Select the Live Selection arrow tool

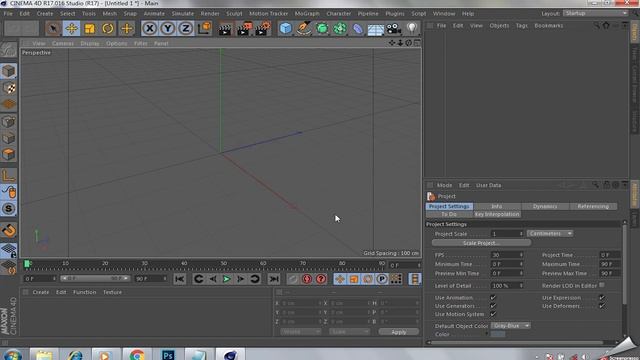(53, 29)
